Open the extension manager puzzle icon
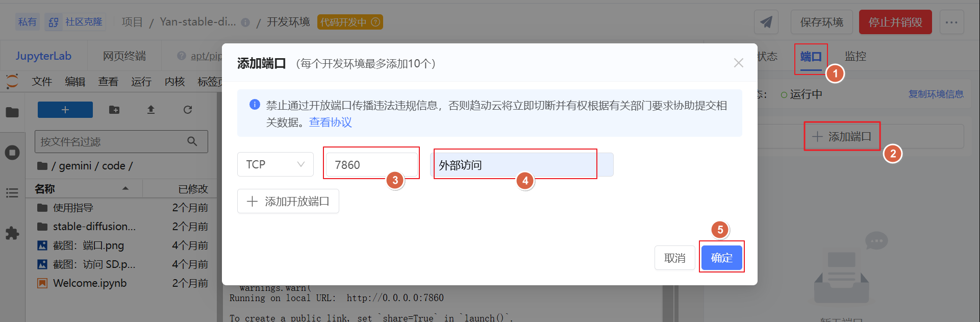Screen dimensions: 980x322 click(12, 233)
